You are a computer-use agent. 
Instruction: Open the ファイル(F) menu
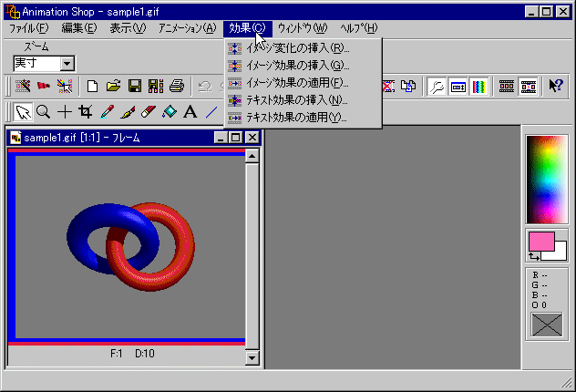pos(28,28)
